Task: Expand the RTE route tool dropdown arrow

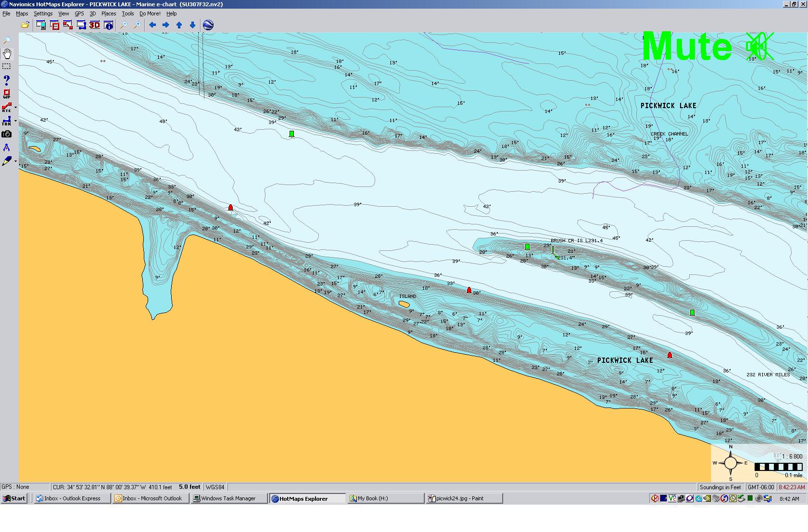Action: click(16, 108)
